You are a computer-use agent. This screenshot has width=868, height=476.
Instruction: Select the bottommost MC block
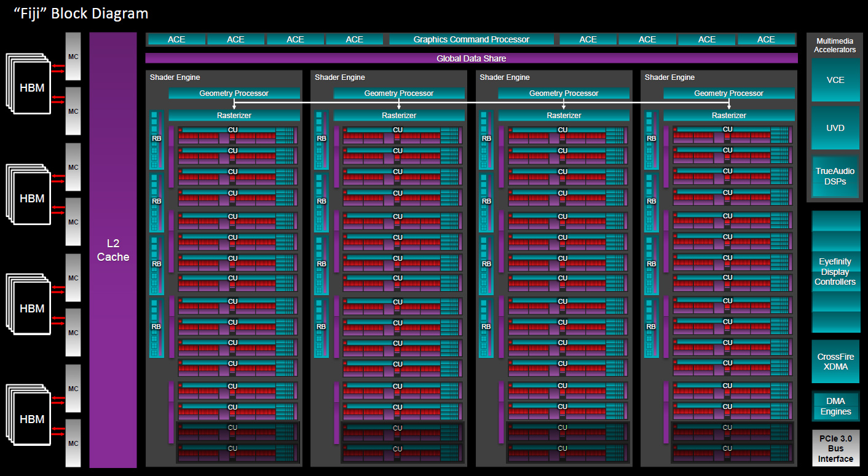(x=73, y=443)
